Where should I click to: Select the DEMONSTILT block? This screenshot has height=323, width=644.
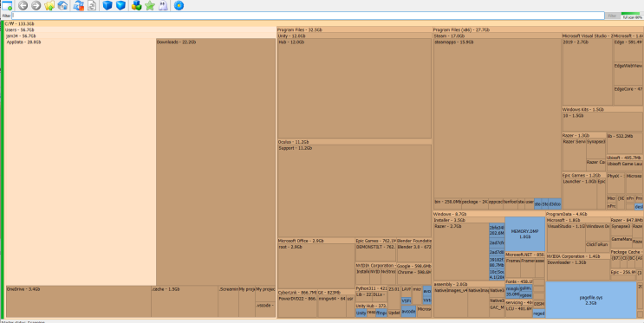375,252
